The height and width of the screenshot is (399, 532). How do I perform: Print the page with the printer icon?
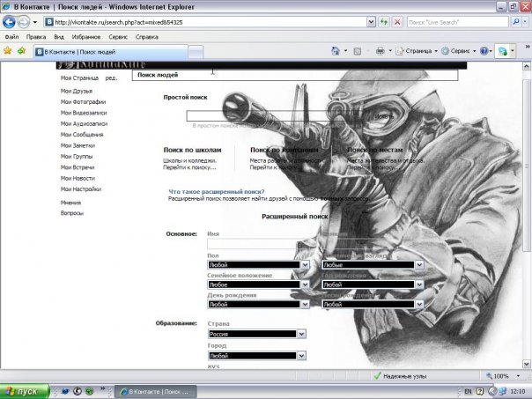(380, 51)
